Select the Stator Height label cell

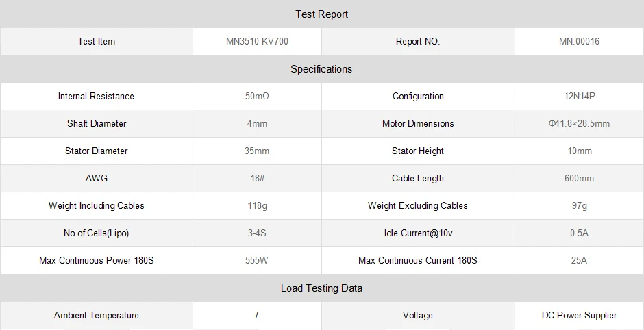coord(418,151)
